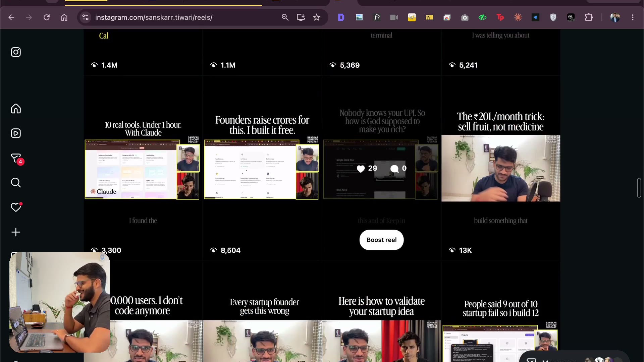Open the yellow chart extension icon
Viewport: 644px width, 362px height.
click(412, 17)
